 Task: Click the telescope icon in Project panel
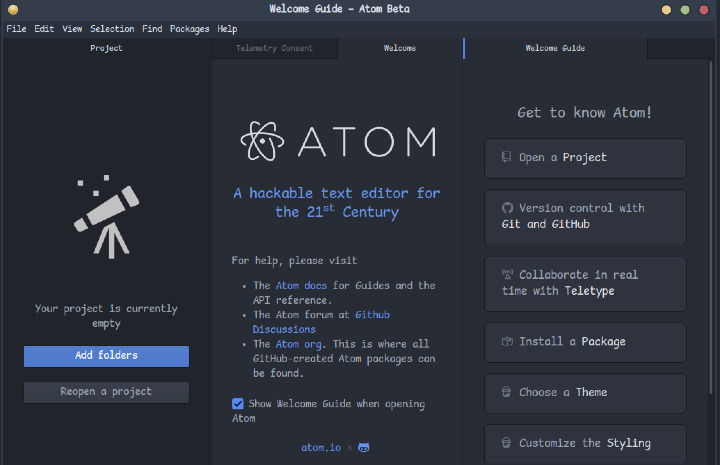pyautogui.click(x=107, y=217)
